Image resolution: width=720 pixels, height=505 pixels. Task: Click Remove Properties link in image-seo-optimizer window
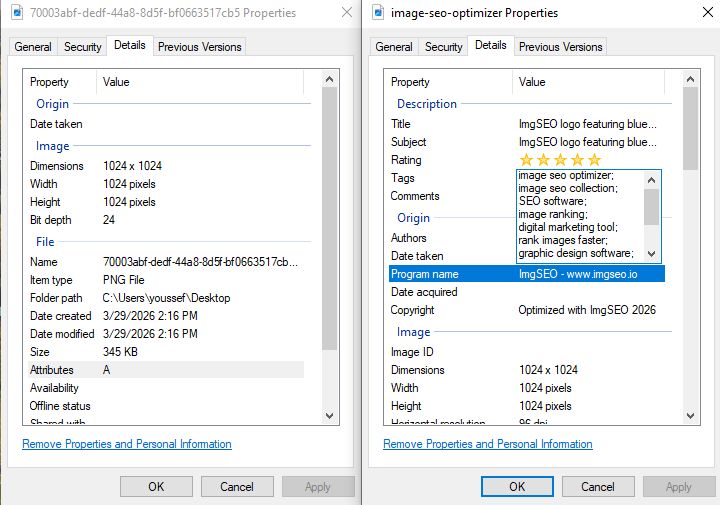pyautogui.click(x=488, y=444)
